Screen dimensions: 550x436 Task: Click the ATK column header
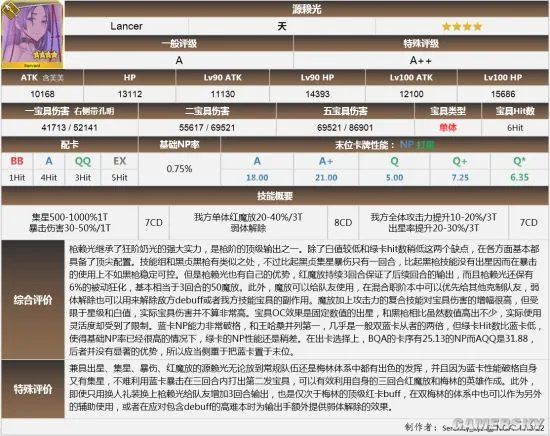pyautogui.click(x=42, y=78)
